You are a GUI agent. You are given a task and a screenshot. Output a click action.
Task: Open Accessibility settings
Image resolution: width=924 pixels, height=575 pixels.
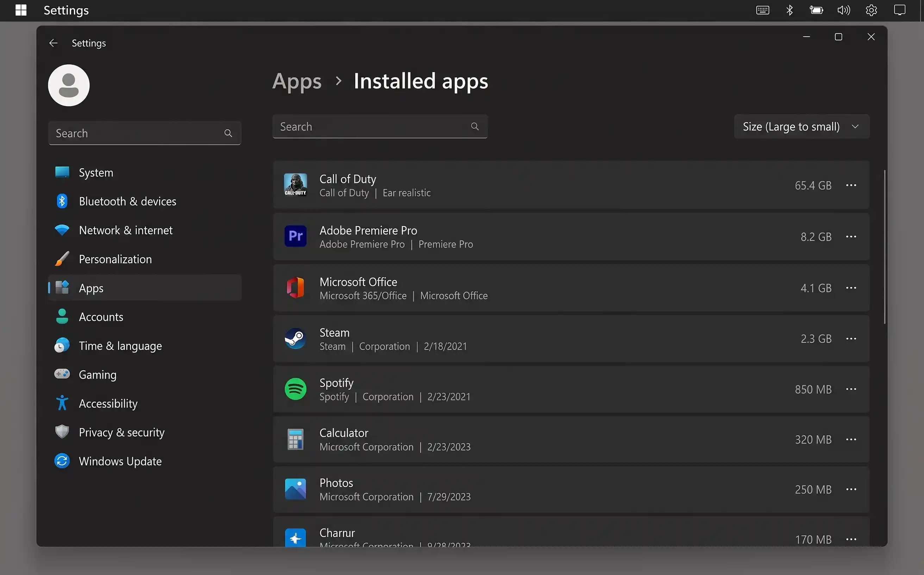point(145,403)
